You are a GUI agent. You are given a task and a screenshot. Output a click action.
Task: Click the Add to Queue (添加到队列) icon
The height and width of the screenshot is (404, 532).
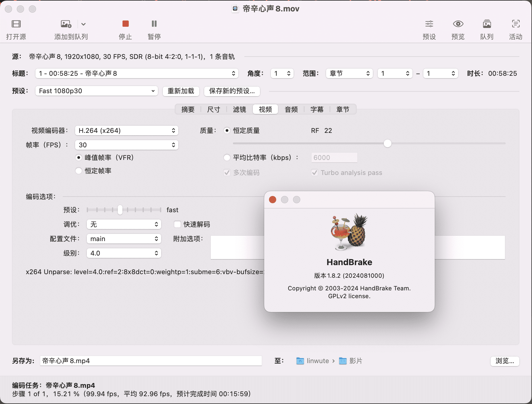click(x=66, y=24)
